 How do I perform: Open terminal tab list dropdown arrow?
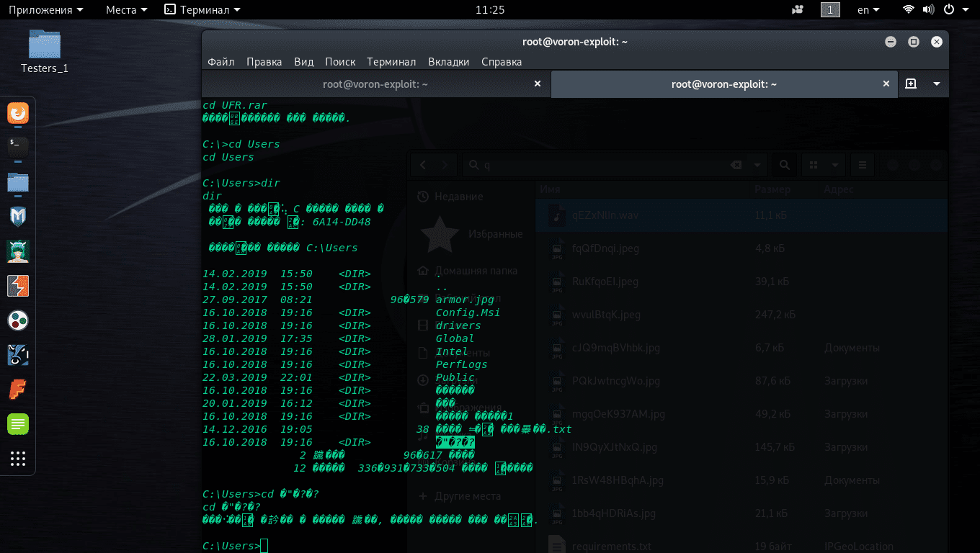click(x=936, y=84)
